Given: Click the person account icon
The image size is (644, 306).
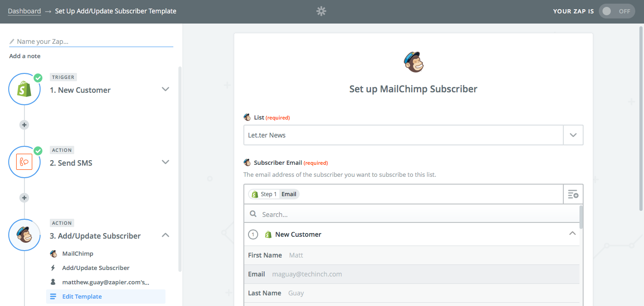Looking at the screenshot, I should 53,282.
